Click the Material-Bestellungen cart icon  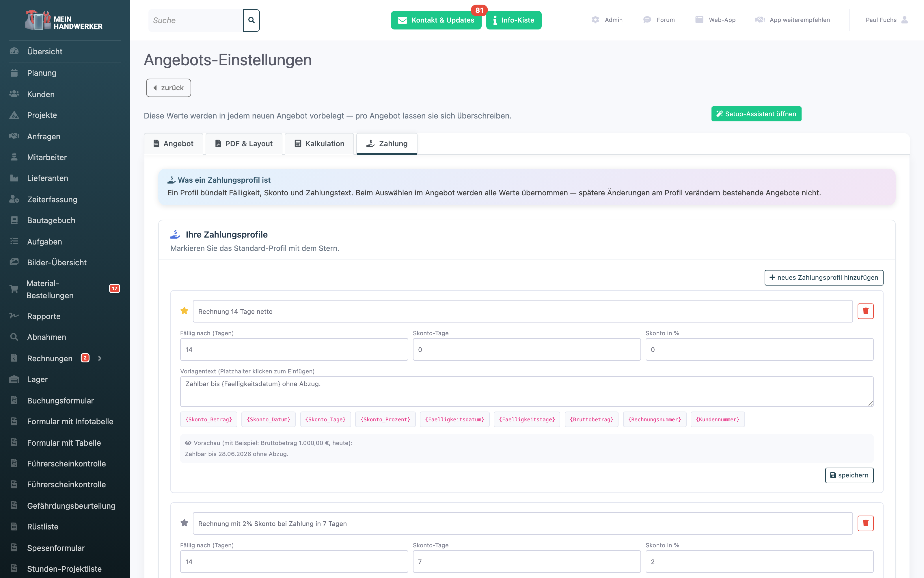click(14, 289)
